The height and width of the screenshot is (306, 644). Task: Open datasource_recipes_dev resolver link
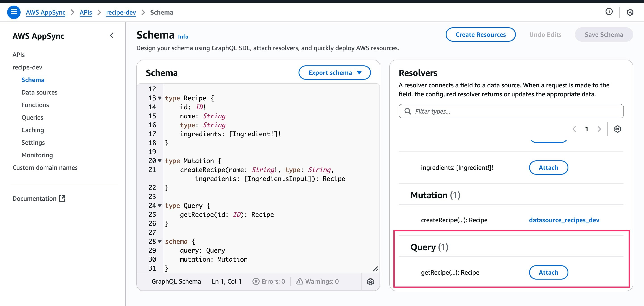click(x=564, y=220)
